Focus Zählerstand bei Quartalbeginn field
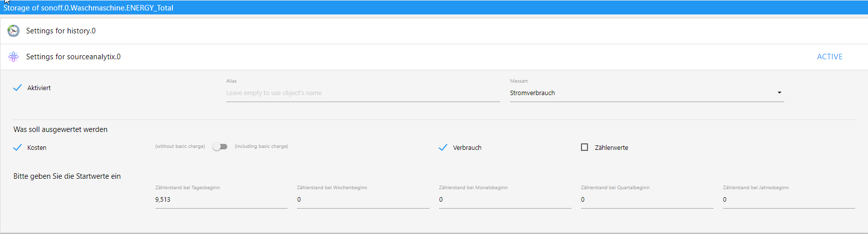868x234 pixels. click(x=647, y=200)
